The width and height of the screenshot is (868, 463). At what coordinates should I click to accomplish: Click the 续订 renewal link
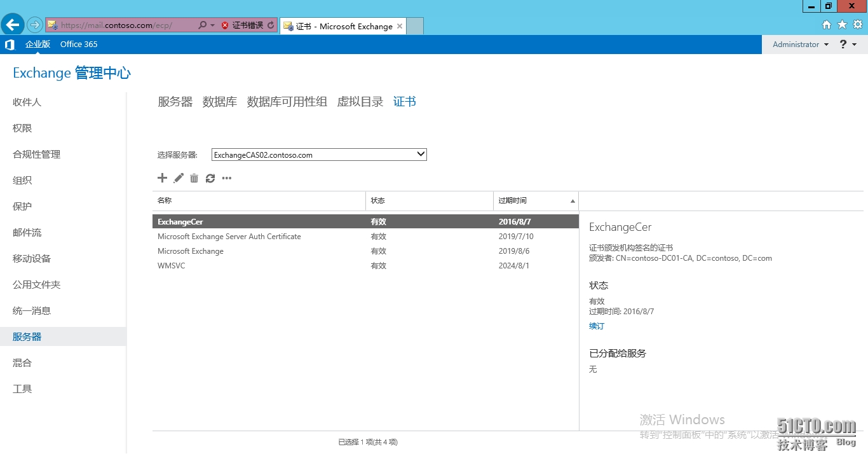click(x=596, y=326)
